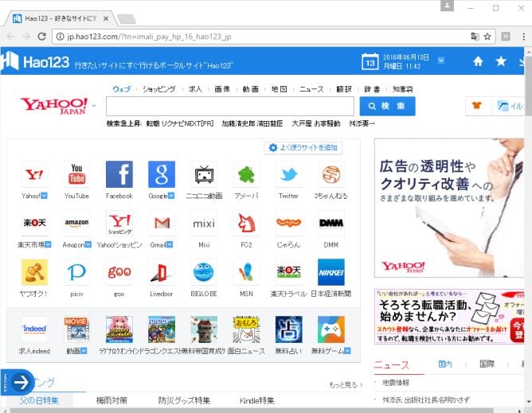Expand the dropdown arrow next to Gmail label
Viewport: 532px width, 413px height.
pyautogui.click(x=170, y=244)
